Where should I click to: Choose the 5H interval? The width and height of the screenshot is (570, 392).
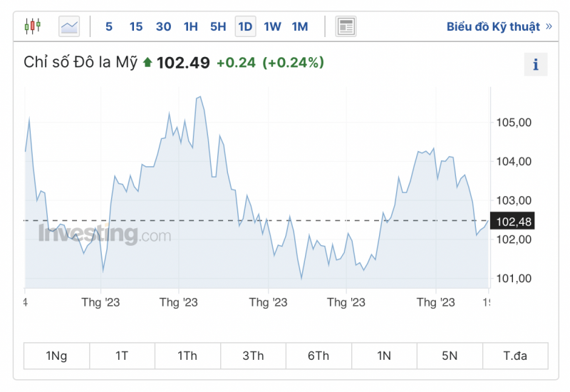point(218,26)
